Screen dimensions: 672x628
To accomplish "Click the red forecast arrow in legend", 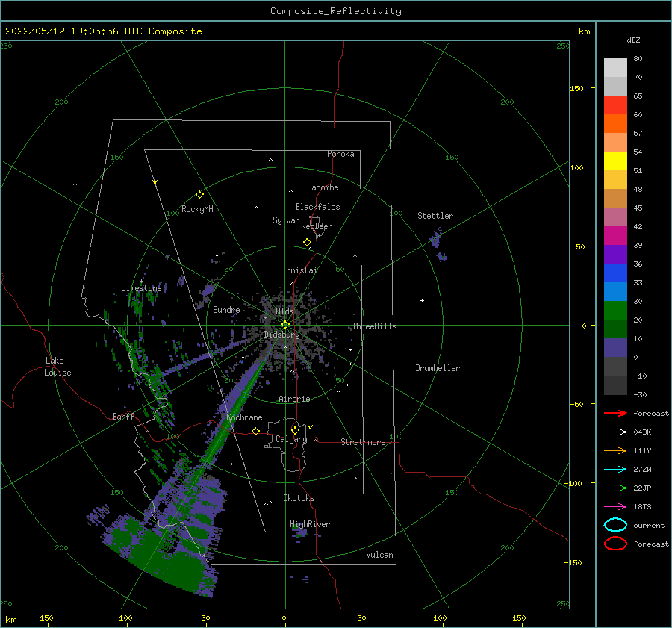I will pyautogui.click(x=615, y=413).
